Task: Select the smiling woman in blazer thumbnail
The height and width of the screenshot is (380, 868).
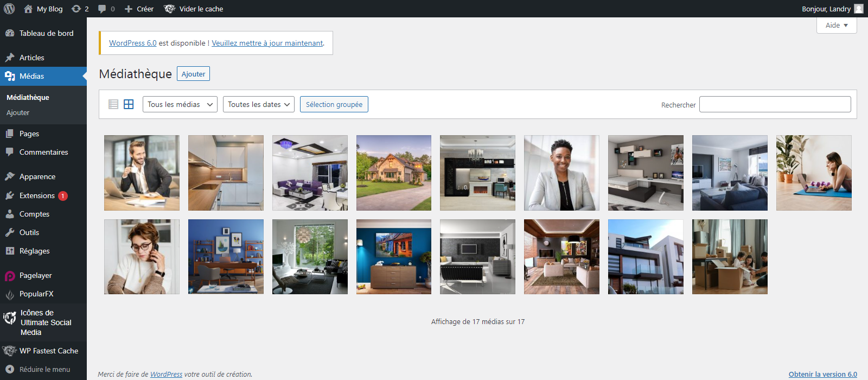Action: point(561,173)
